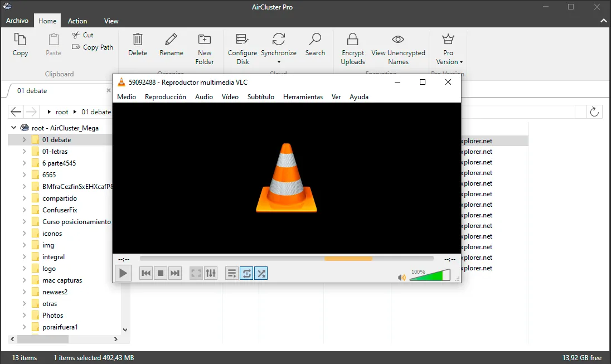Click the Synchronize icon
611x364 pixels.
pyautogui.click(x=279, y=40)
